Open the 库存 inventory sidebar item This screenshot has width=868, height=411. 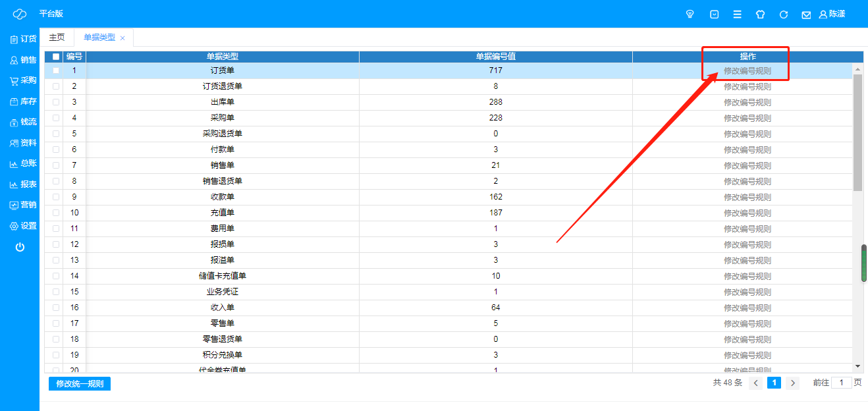[23, 101]
